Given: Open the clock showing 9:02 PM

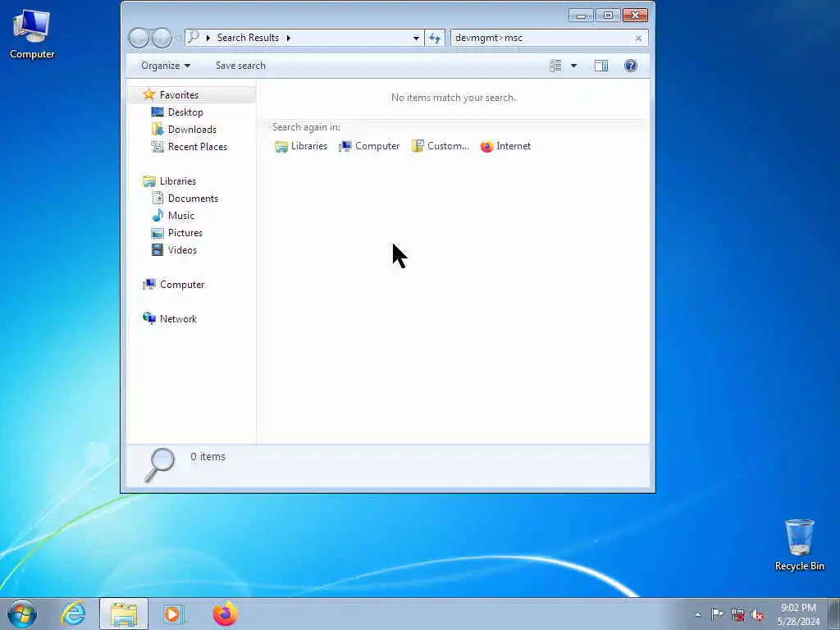Looking at the screenshot, I should 798,614.
